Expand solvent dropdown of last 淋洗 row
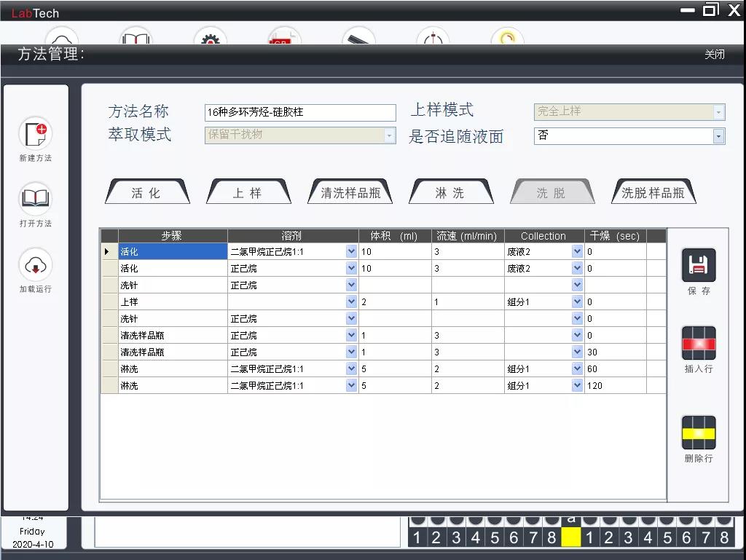Screen dimensions: 746x560 [x=352, y=386]
